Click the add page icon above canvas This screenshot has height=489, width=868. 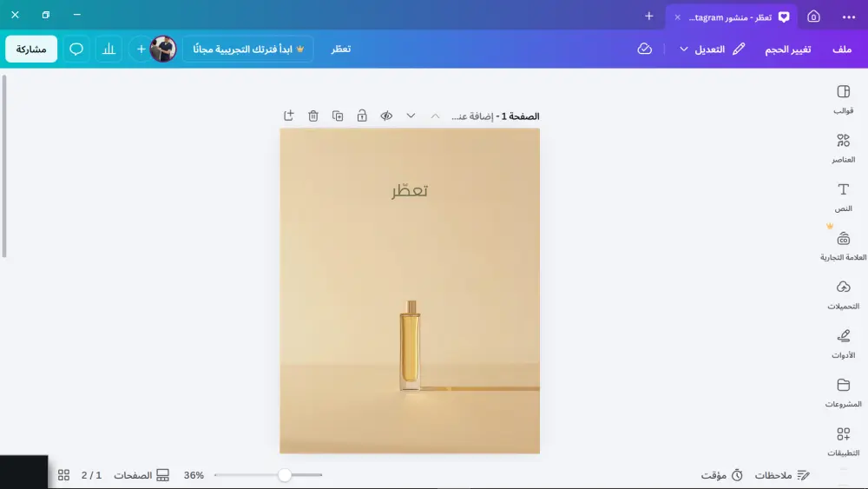(289, 116)
